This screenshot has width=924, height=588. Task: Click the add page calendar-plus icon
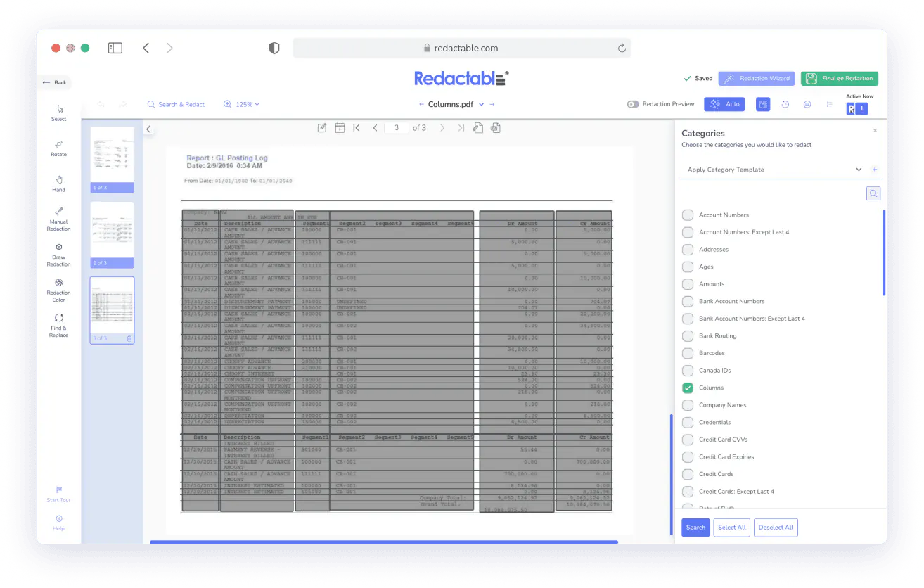click(340, 128)
